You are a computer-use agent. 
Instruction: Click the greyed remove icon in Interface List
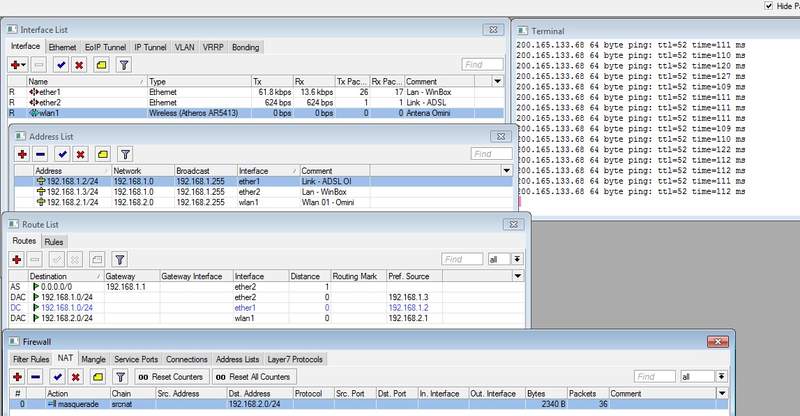pos(39,65)
